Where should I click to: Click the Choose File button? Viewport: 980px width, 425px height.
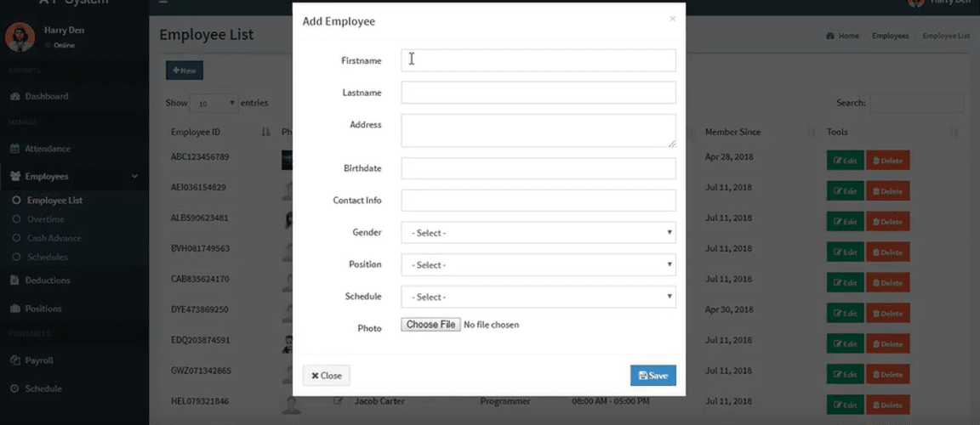430,325
